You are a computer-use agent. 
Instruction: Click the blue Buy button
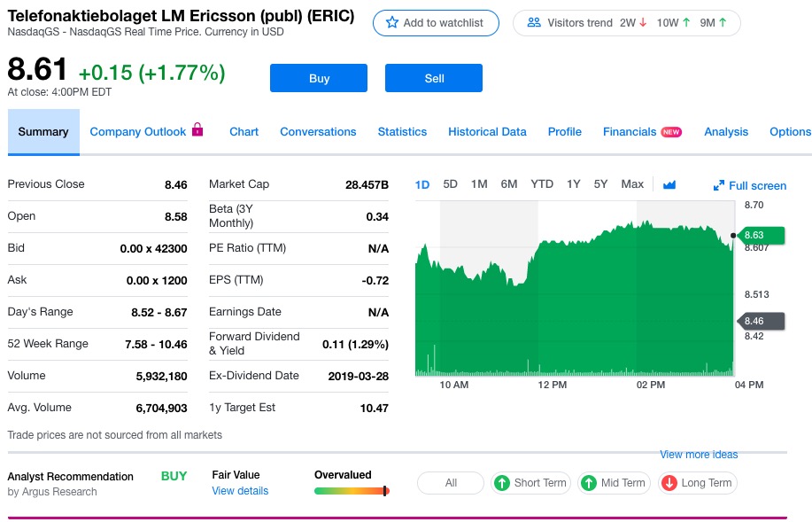tap(319, 78)
